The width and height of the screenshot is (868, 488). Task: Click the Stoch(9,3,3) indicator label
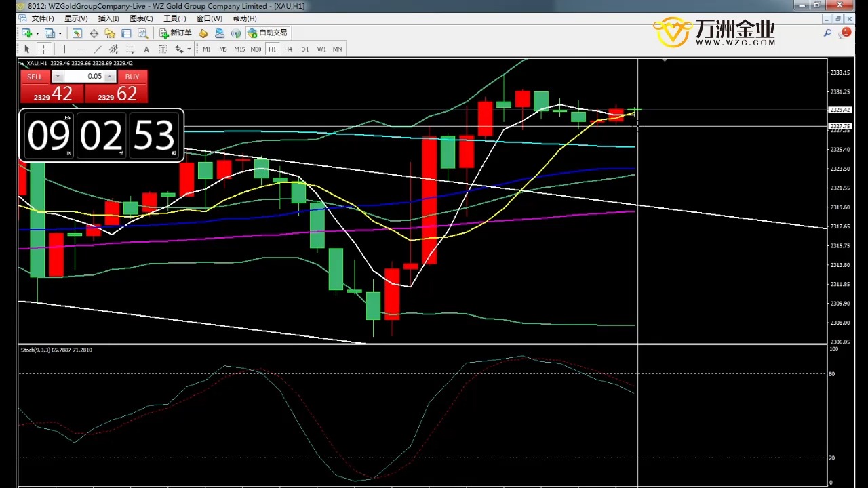pyautogui.click(x=56, y=350)
